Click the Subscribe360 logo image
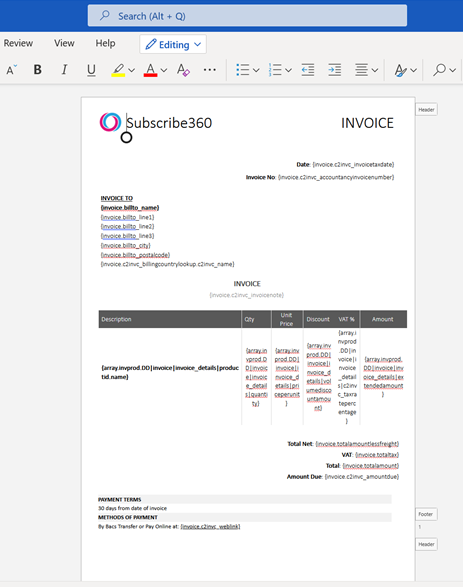Image resolution: width=463 pixels, height=587 pixels. (110, 122)
